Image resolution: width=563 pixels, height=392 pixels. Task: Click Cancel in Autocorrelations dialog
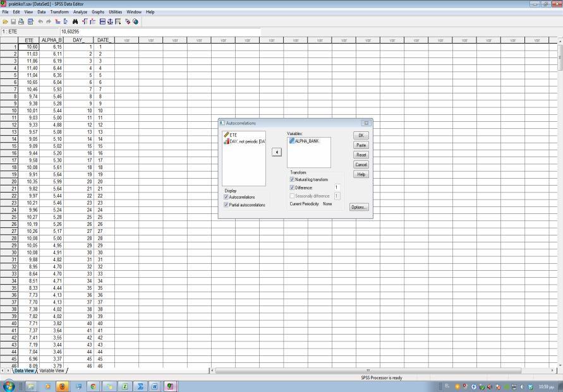[x=361, y=165]
